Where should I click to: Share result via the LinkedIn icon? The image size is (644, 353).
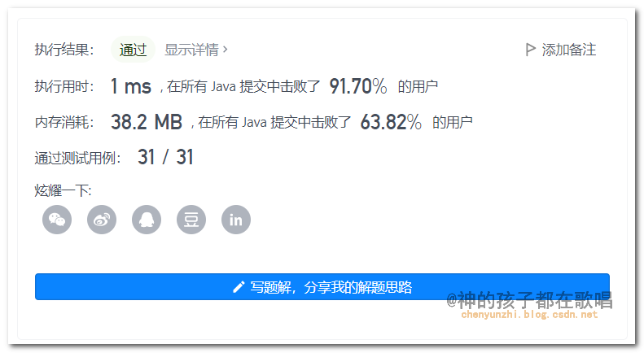coord(236,220)
